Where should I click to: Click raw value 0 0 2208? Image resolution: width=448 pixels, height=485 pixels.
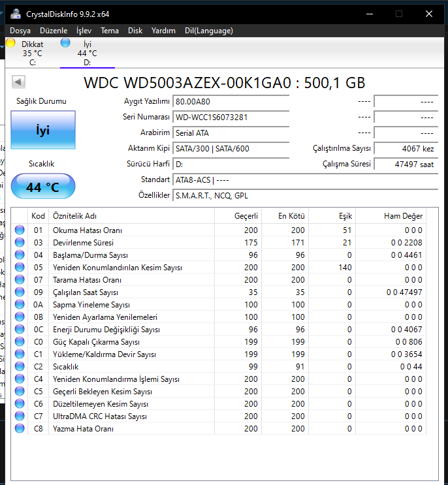pos(407,243)
